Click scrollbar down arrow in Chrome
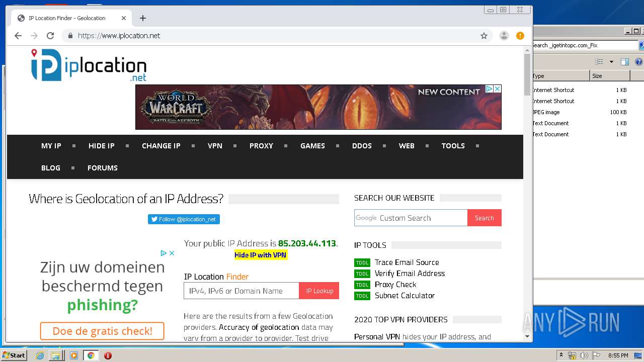This screenshot has height=362, width=644. coord(527,336)
